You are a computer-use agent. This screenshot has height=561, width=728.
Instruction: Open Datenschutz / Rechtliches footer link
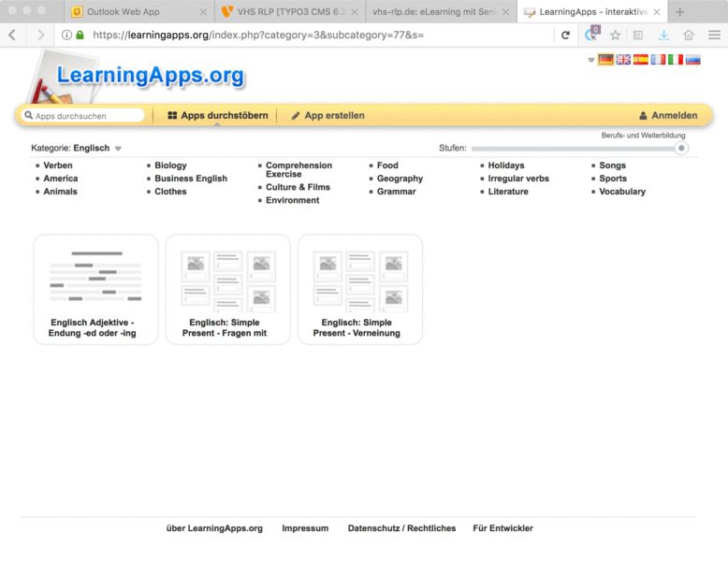pos(401,528)
